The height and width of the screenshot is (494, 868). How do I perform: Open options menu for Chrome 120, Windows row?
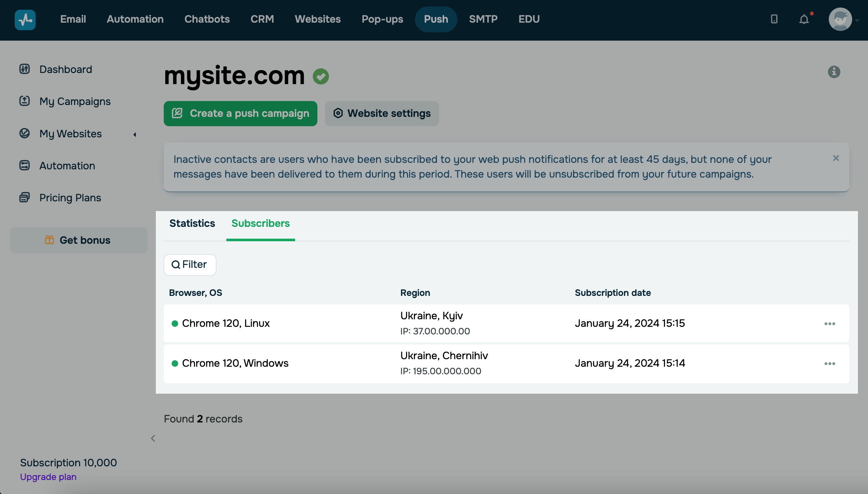click(x=829, y=363)
